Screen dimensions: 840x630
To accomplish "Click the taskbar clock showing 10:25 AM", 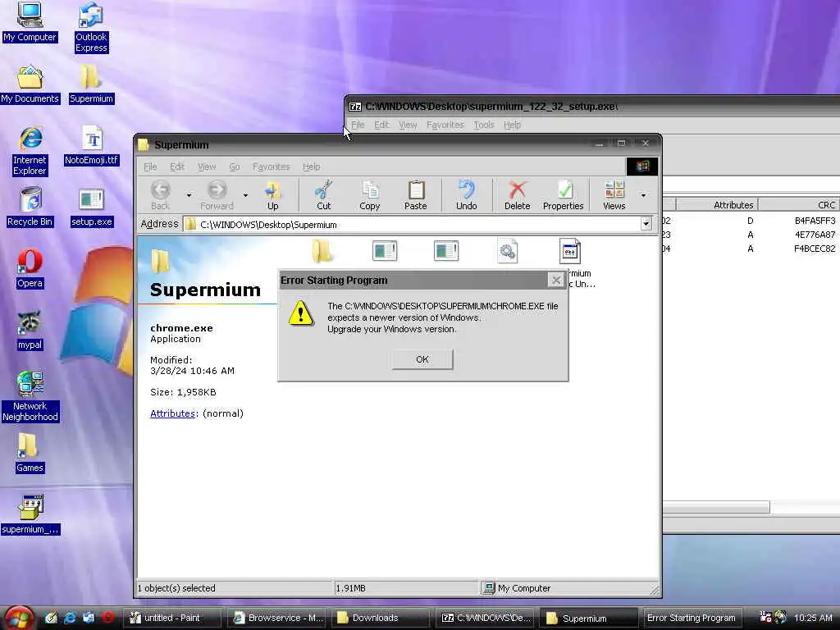I will pos(813,618).
